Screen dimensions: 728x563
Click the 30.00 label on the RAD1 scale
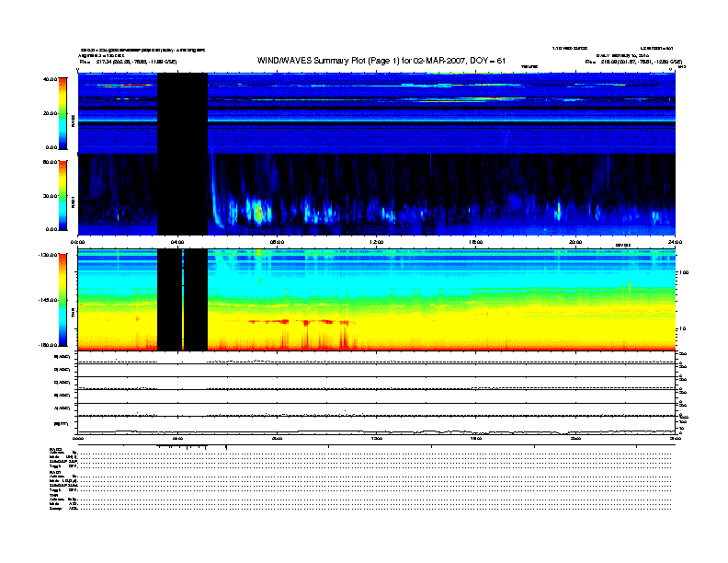pyautogui.click(x=50, y=196)
